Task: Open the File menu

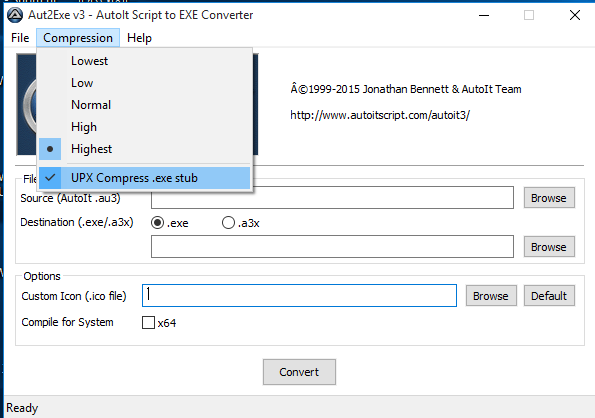Action: 20,38
